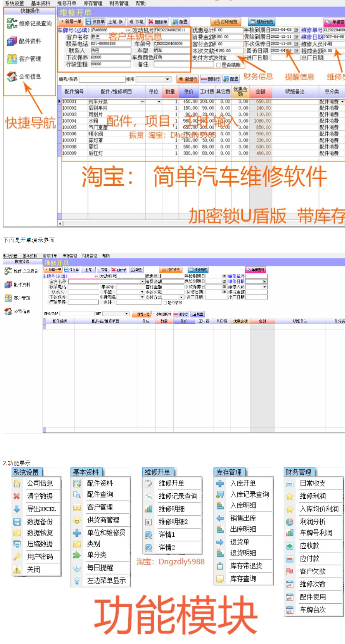Open 维修开单 menu in the blank demo menu bar
Screen dimensions: 345x644
pos(50,256)
